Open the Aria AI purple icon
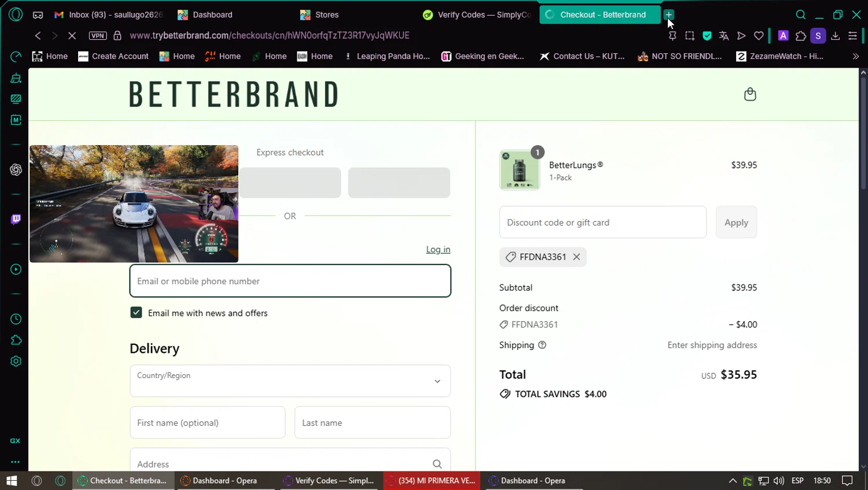The height and width of the screenshot is (490, 868). [x=784, y=36]
